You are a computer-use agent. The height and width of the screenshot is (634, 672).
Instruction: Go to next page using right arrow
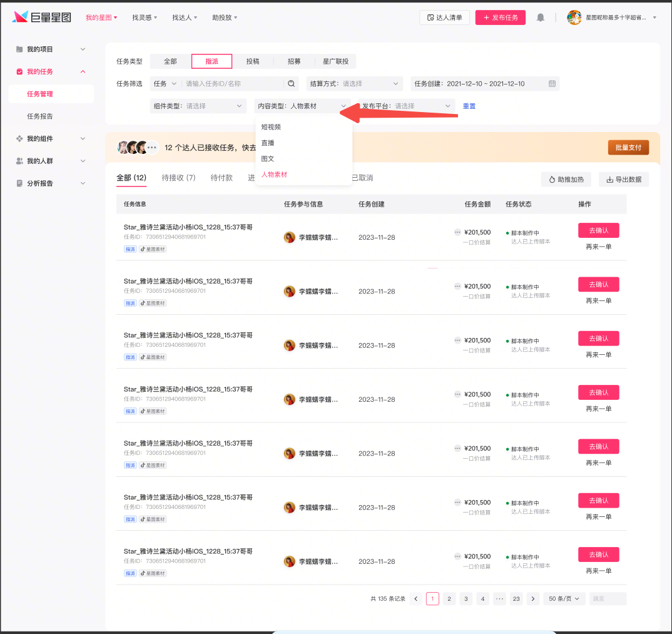click(x=532, y=599)
